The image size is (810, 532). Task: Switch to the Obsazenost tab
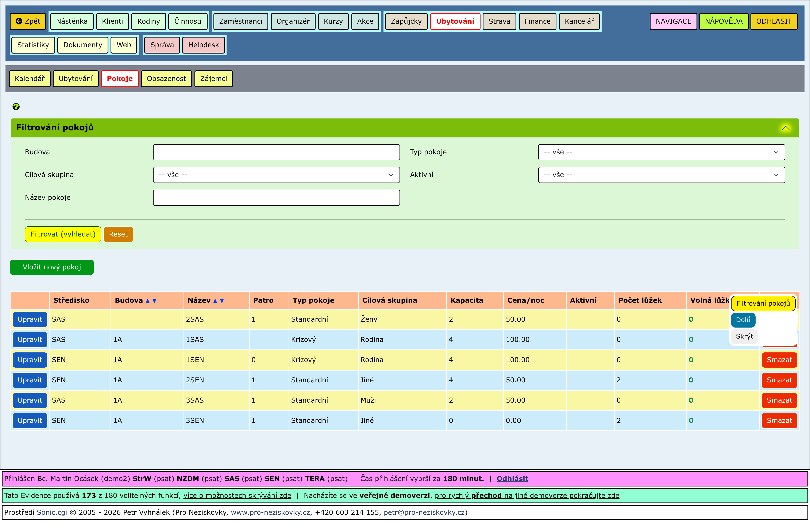tap(166, 79)
